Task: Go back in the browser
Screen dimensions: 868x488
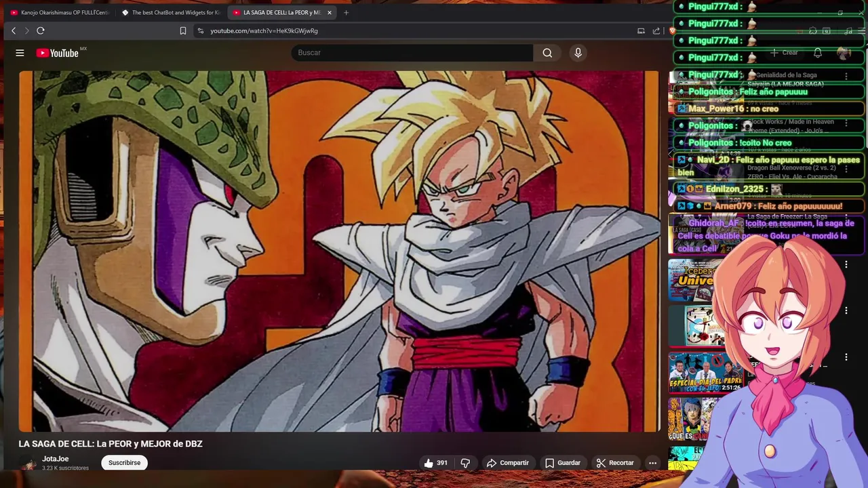Action: point(14,30)
